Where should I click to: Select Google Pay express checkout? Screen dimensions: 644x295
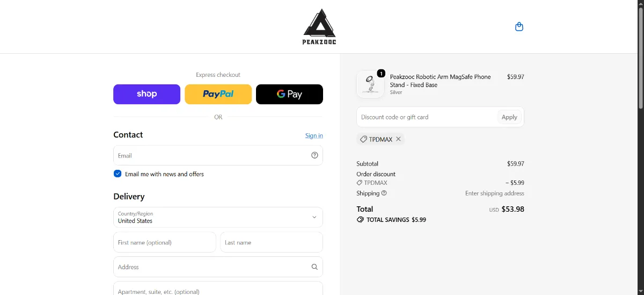[x=289, y=94]
